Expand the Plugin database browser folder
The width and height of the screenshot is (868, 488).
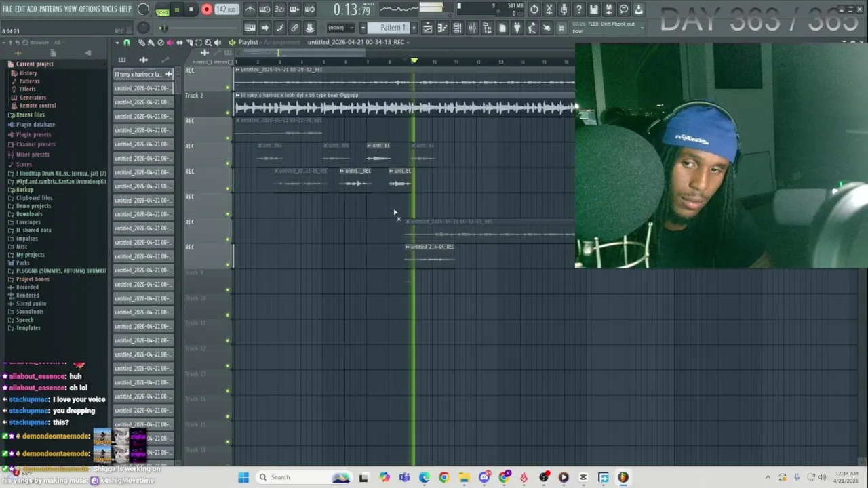pos(35,125)
